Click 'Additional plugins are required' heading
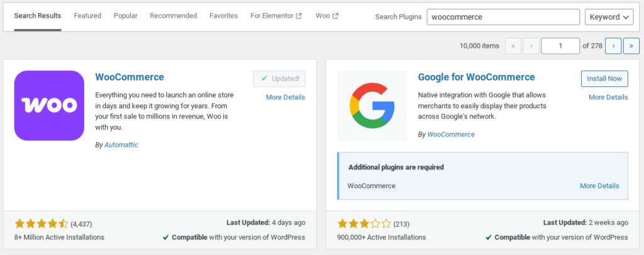This screenshot has height=255, width=644. [x=396, y=167]
